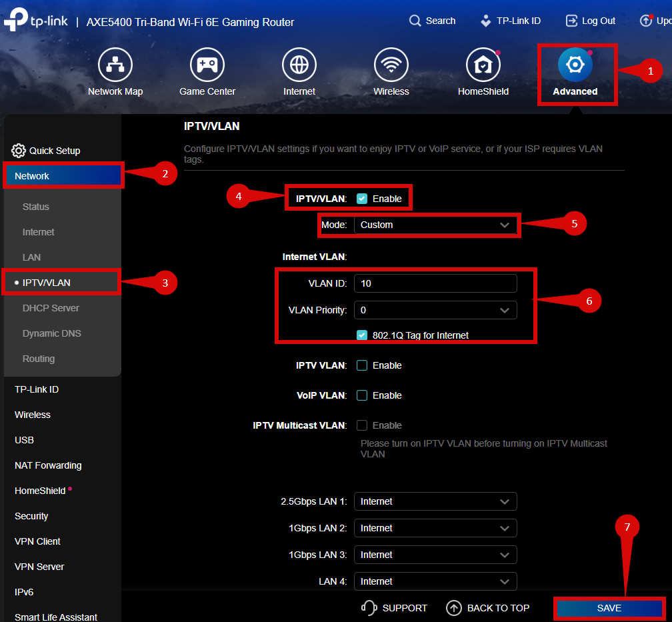Click the Search magnifier icon

415,21
